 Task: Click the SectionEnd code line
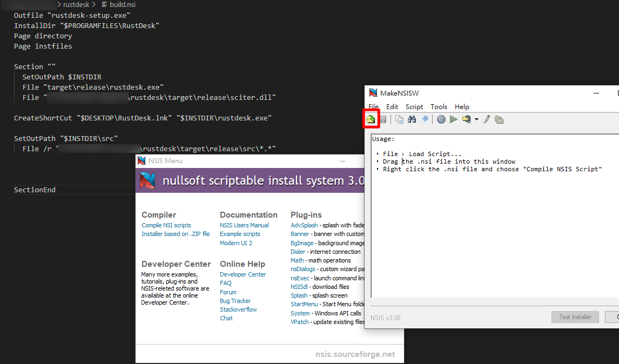coord(35,190)
